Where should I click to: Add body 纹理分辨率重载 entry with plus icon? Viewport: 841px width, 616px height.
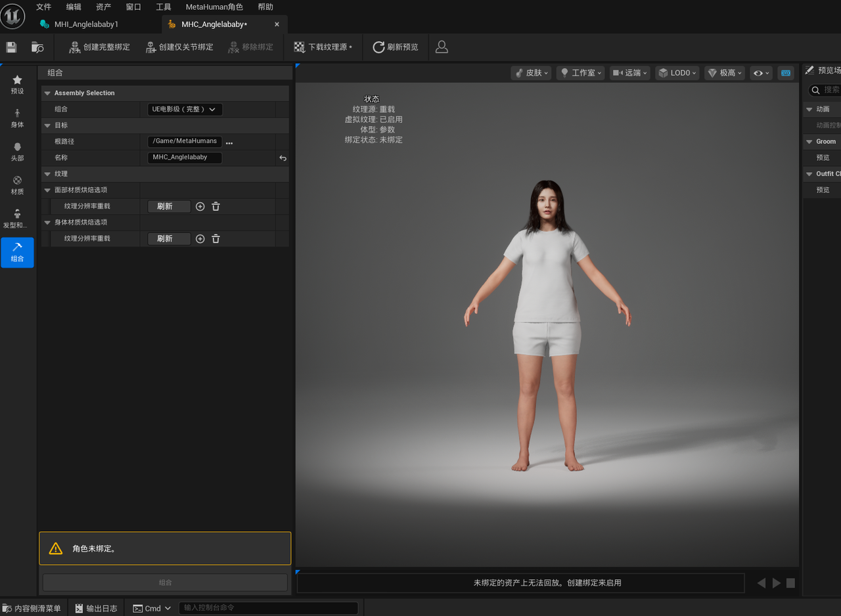pyautogui.click(x=200, y=238)
